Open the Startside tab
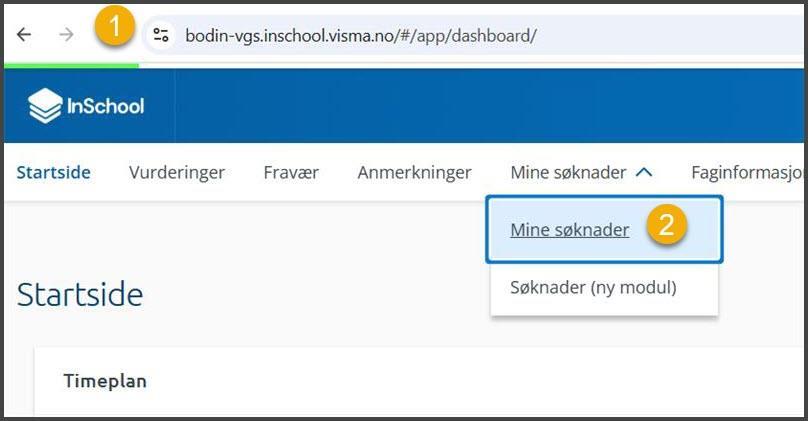The width and height of the screenshot is (808, 421). pyautogui.click(x=54, y=172)
